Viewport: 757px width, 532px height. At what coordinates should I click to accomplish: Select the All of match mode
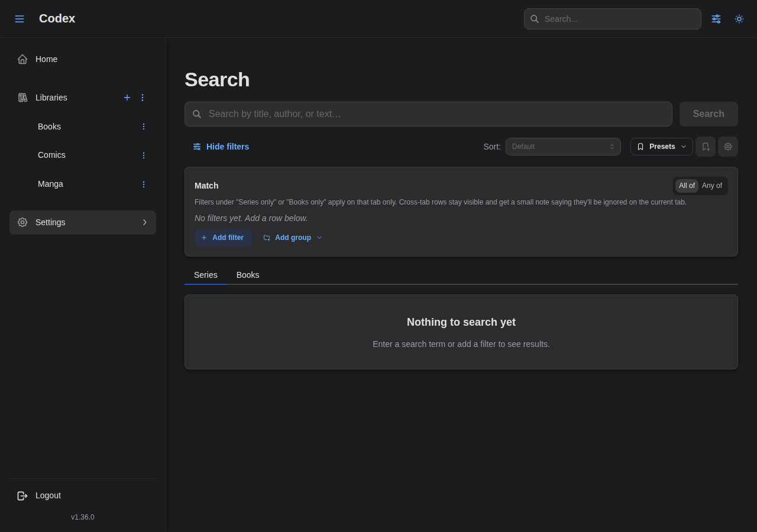pyautogui.click(x=687, y=186)
